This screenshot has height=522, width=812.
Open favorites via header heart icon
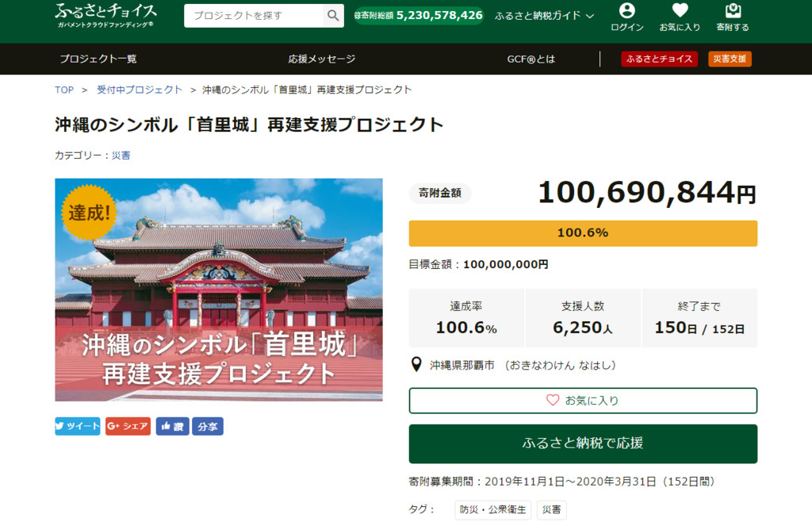coord(680,17)
